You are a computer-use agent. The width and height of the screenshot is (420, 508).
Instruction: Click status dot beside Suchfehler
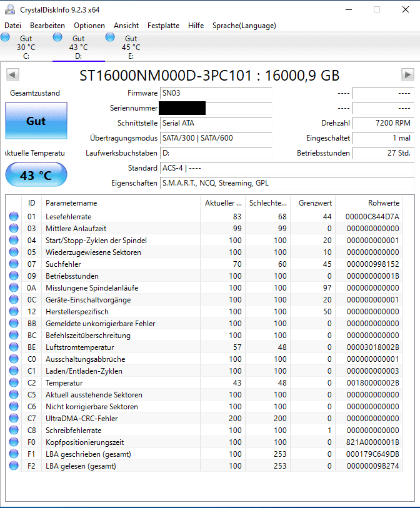pos(14,264)
